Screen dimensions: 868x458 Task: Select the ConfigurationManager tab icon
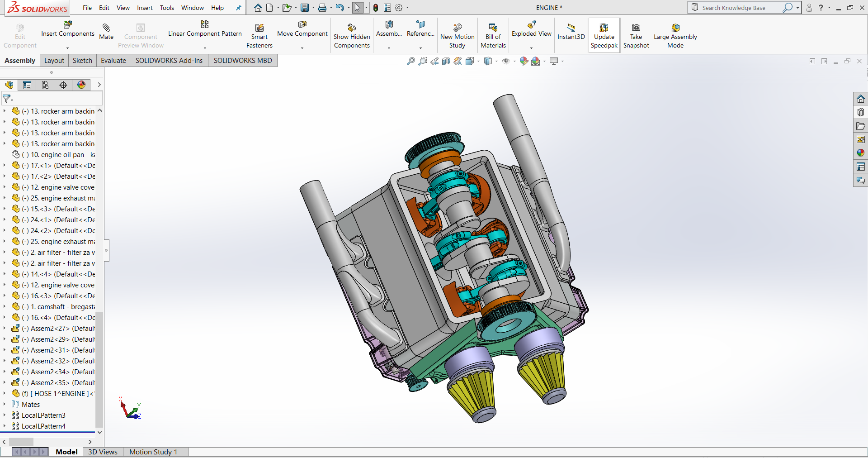point(45,85)
